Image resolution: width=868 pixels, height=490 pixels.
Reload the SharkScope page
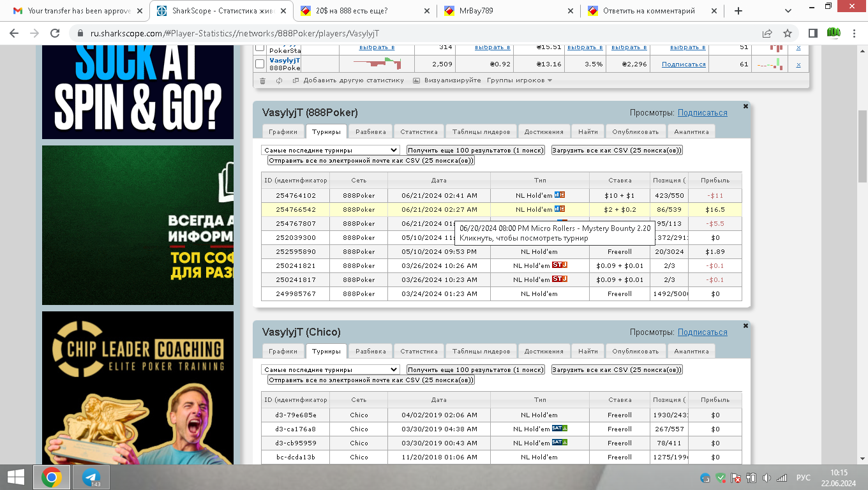pyautogui.click(x=55, y=33)
